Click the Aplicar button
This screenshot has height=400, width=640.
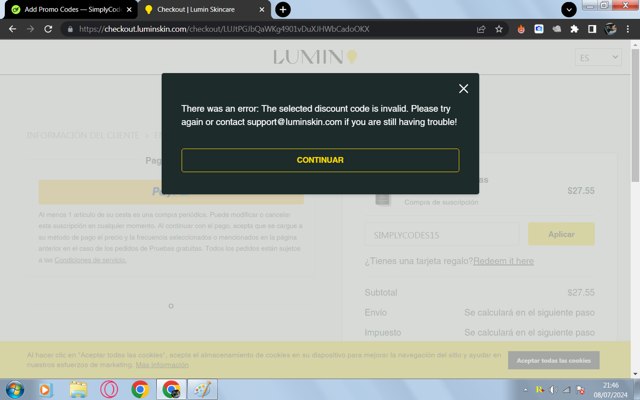(x=561, y=234)
